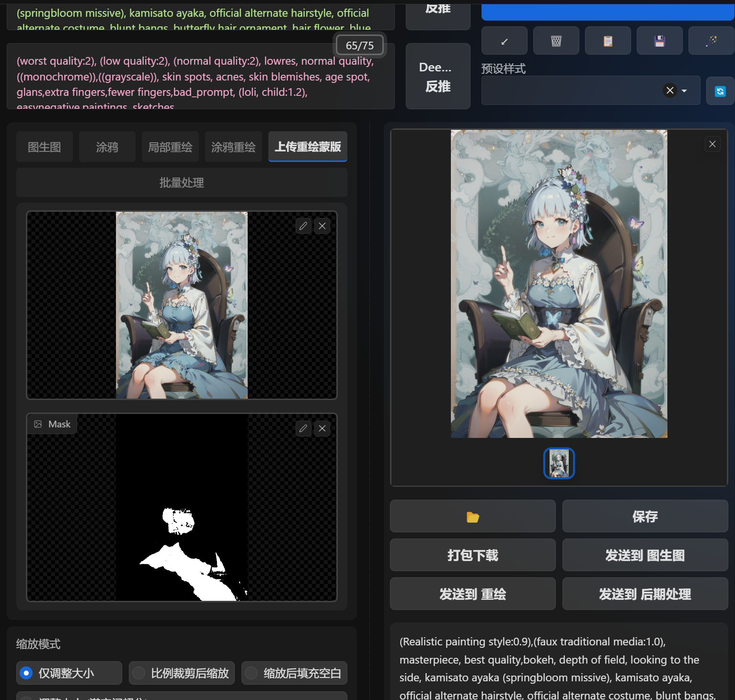735x700 pixels.
Task: Click the trash clear-prompt icon button
Action: pos(556,41)
